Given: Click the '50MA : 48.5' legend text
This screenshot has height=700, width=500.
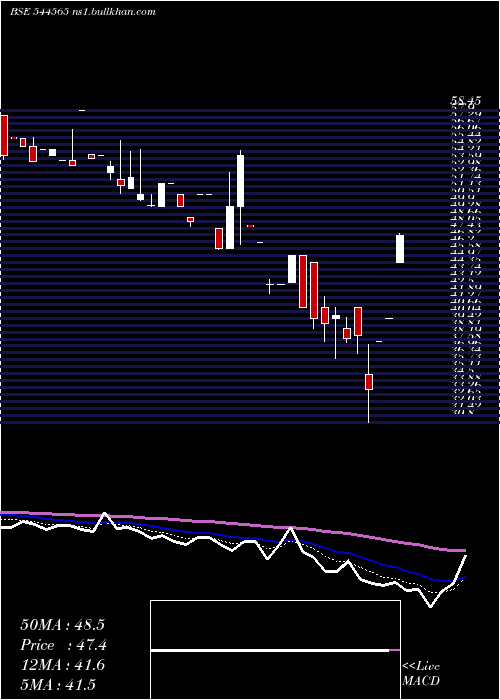Looking at the screenshot, I should 62,625.
